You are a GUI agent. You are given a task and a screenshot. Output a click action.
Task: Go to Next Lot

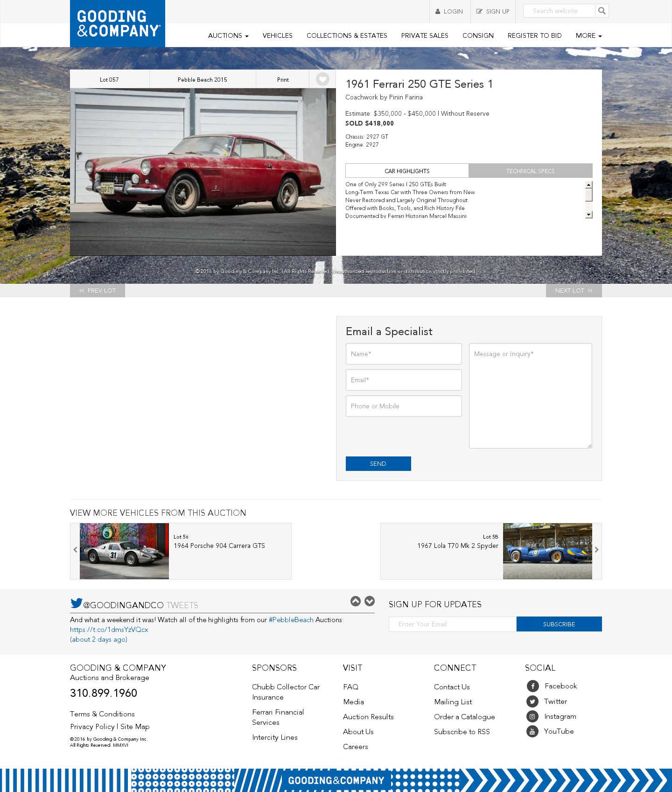[x=574, y=290]
